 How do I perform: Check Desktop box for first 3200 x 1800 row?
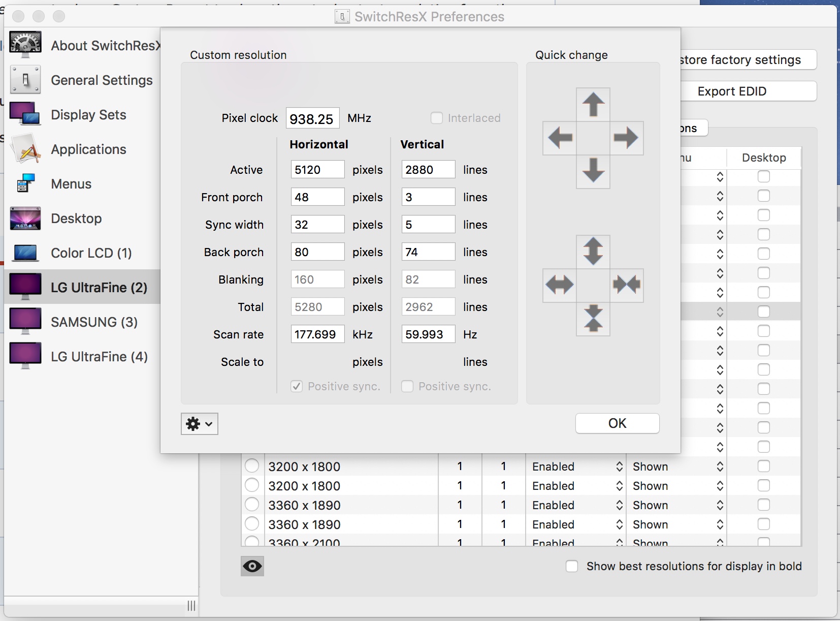pyautogui.click(x=764, y=466)
